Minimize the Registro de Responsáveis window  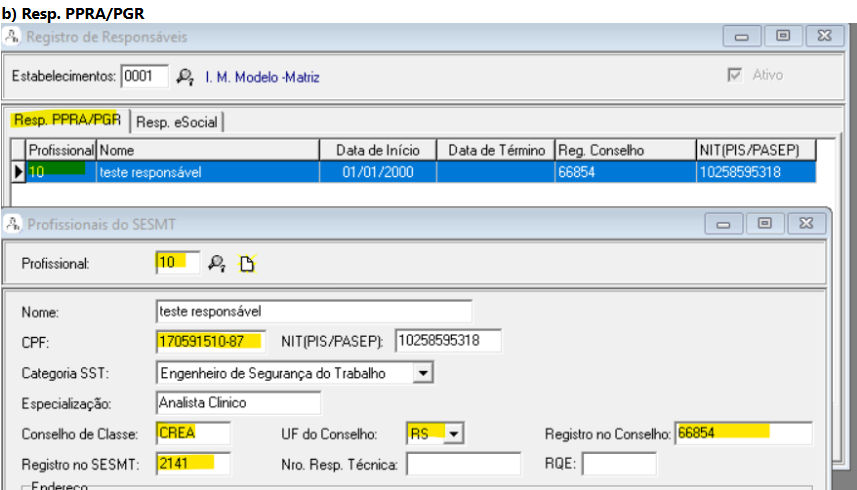[x=742, y=36]
